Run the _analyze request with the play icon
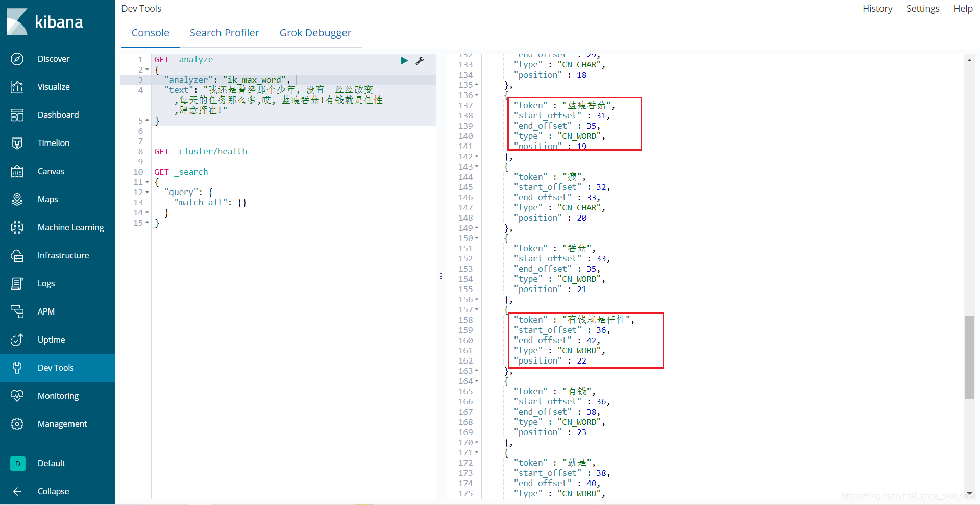980x505 pixels. coord(404,60)
